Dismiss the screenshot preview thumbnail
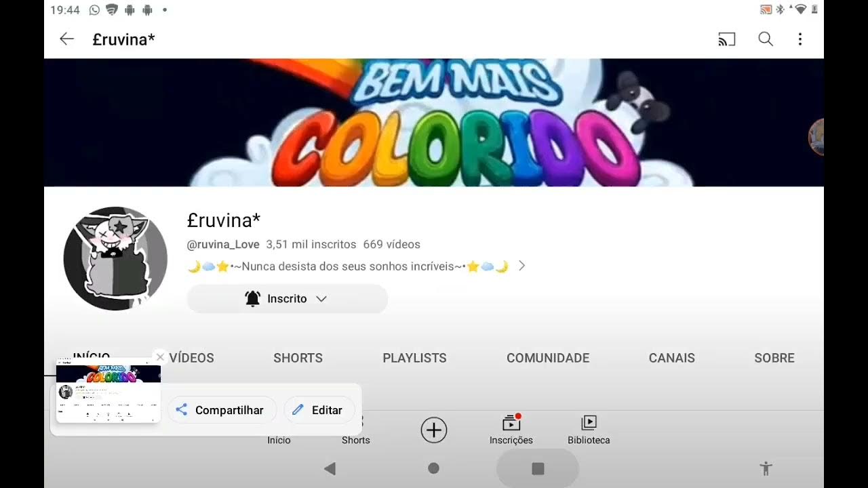 [x=160, y=357]
